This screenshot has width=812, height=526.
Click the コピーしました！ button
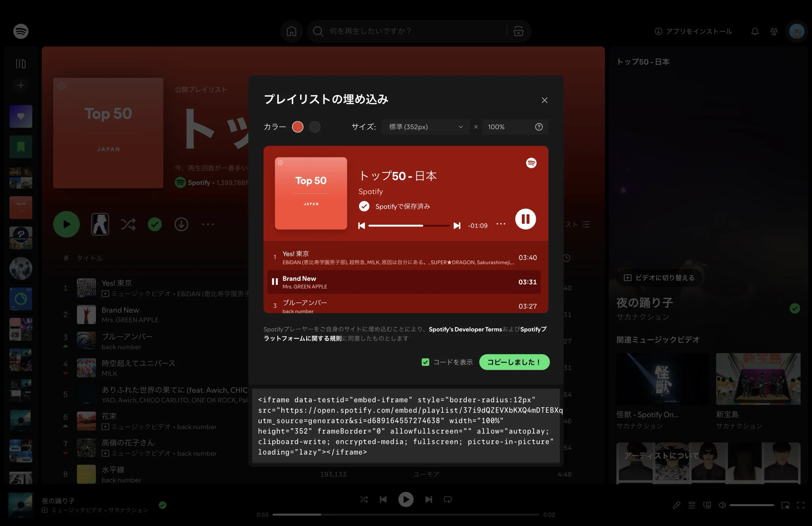click(514, 362)
